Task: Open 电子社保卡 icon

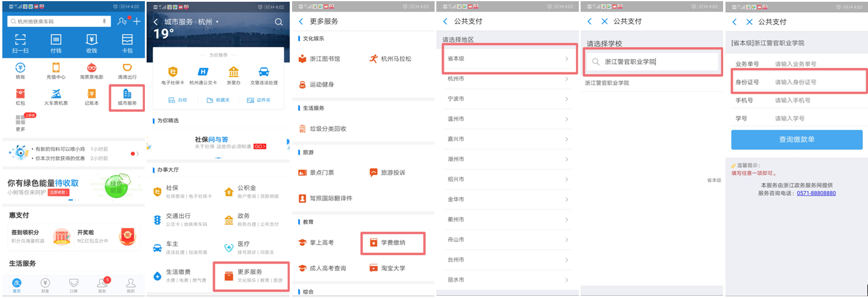Action: pos(172,72)
